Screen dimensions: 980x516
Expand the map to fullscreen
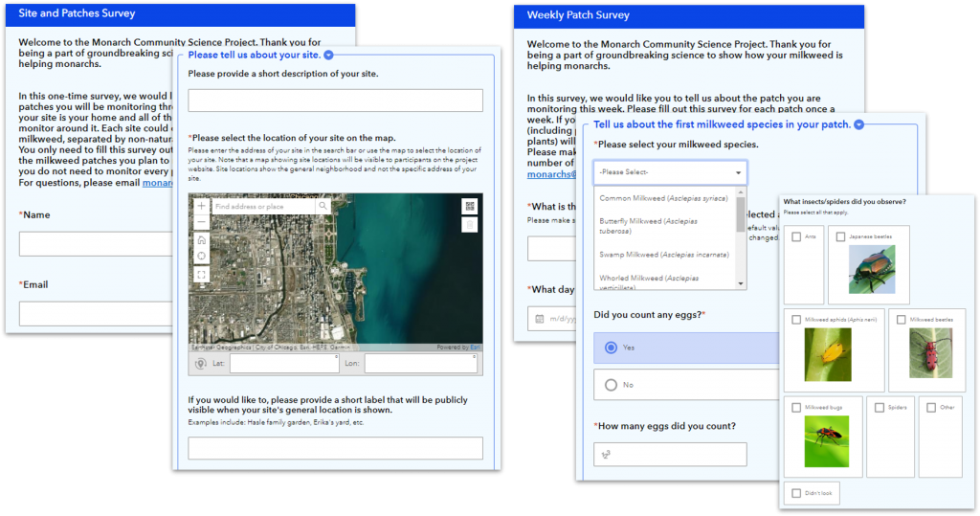pos(201,274)
